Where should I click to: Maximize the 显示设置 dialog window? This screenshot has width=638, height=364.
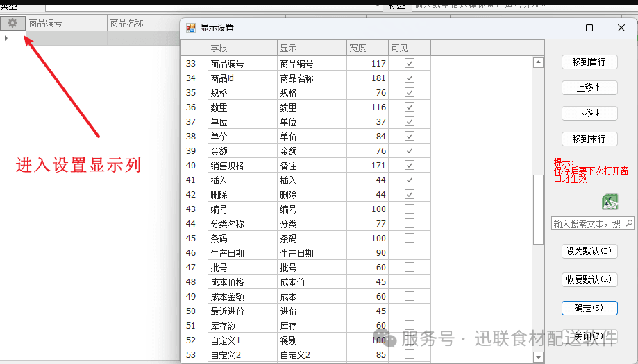(589, 28)
